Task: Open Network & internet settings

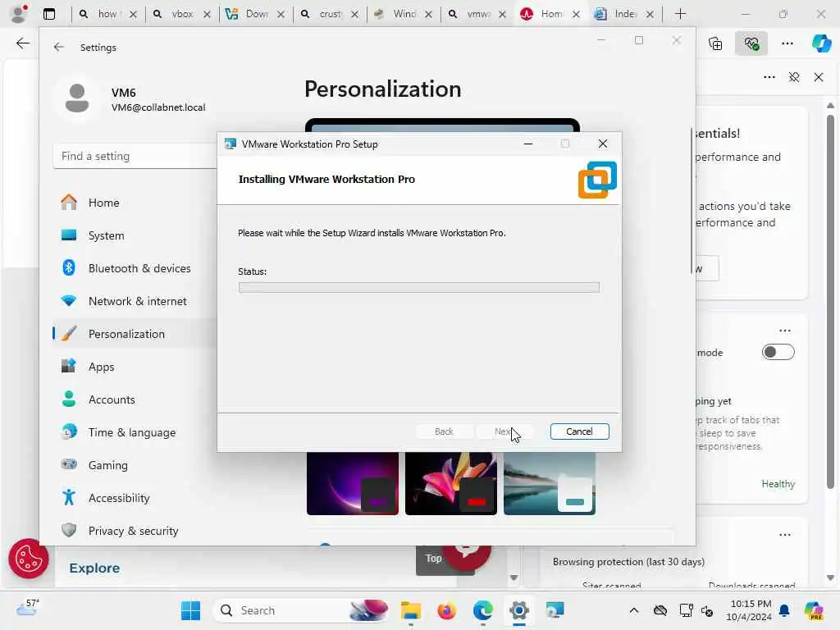Action: (135, 301)
